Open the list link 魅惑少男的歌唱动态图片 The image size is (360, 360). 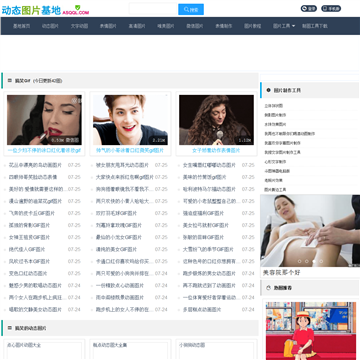(35, 285)
